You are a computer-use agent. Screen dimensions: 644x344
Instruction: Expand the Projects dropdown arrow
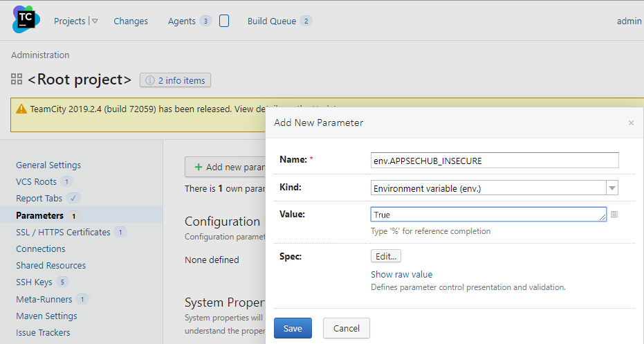[95, 21]
